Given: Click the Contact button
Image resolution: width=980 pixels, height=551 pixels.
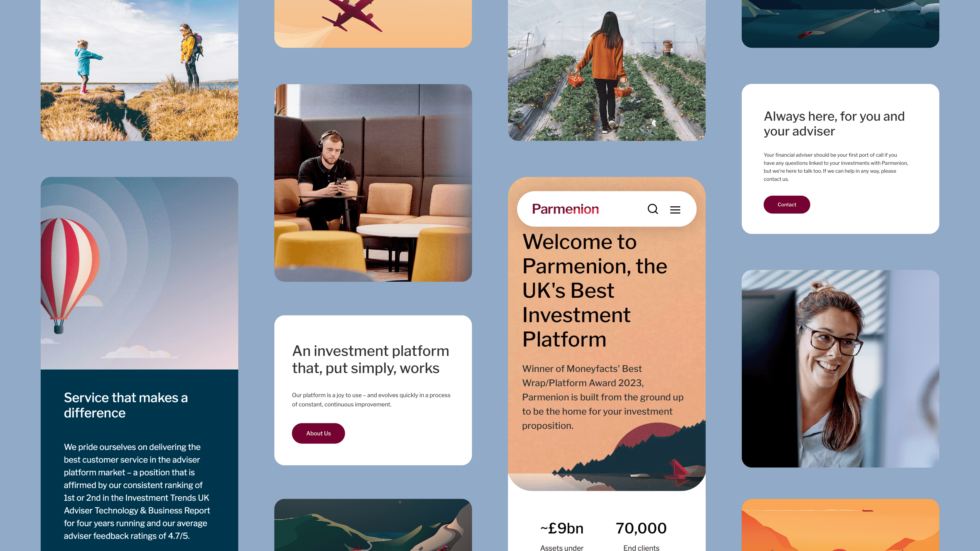Looking at the screenshot, I should 787,205.
